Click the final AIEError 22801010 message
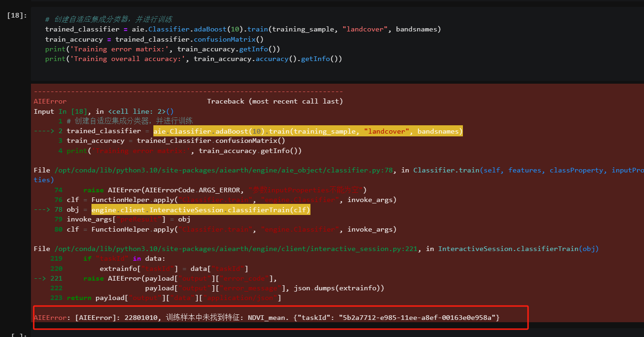The width and height of the screenshot is (644, 337). (267, 318)
